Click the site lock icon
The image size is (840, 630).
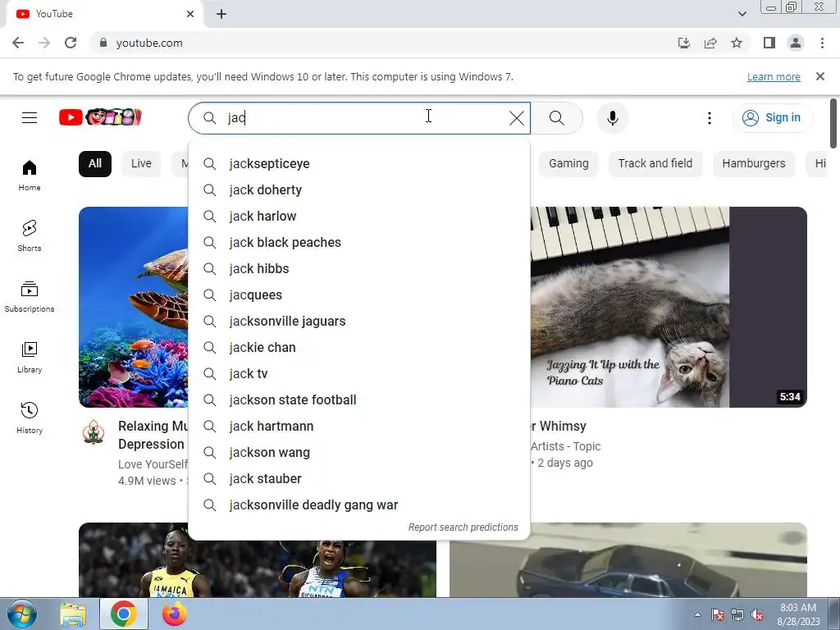point(103,43)
